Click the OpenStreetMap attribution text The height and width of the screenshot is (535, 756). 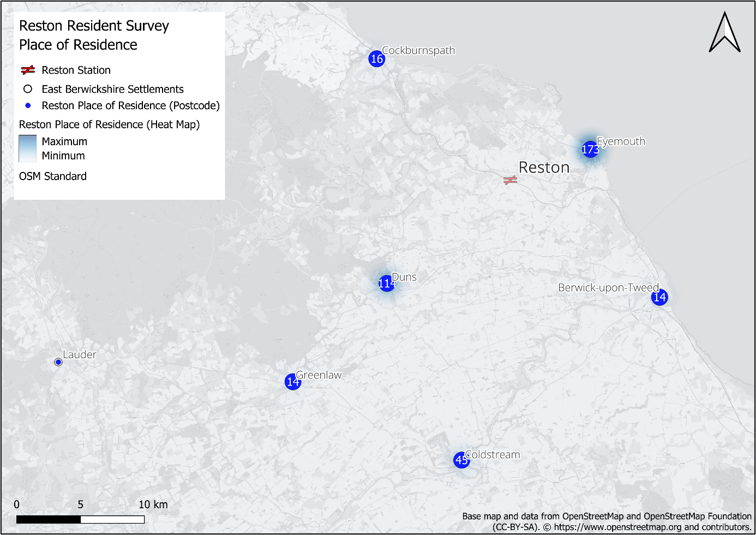click(607, 521)
